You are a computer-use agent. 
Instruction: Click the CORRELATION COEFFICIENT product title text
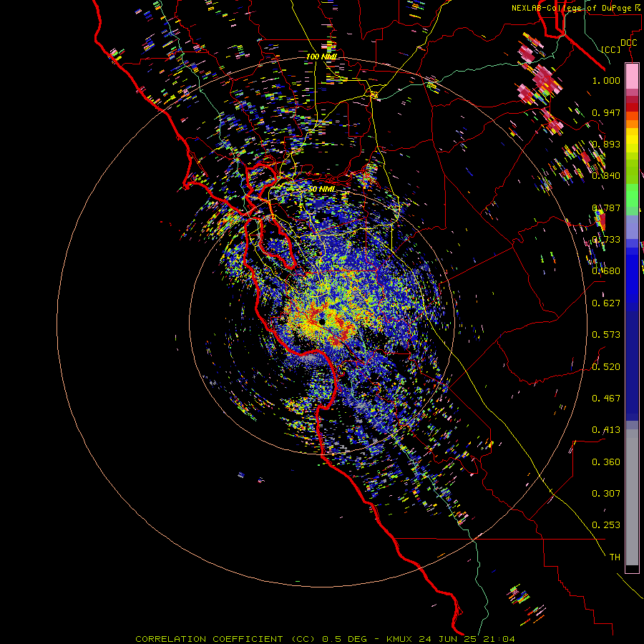[x=225, y=639]
